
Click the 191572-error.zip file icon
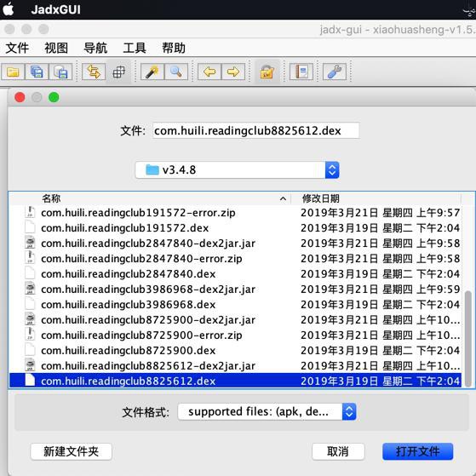30,212
